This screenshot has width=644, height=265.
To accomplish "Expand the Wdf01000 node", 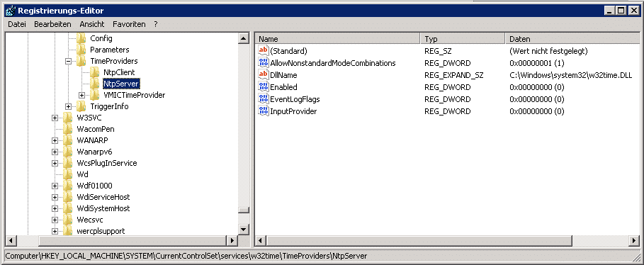I will pos(55,186).
